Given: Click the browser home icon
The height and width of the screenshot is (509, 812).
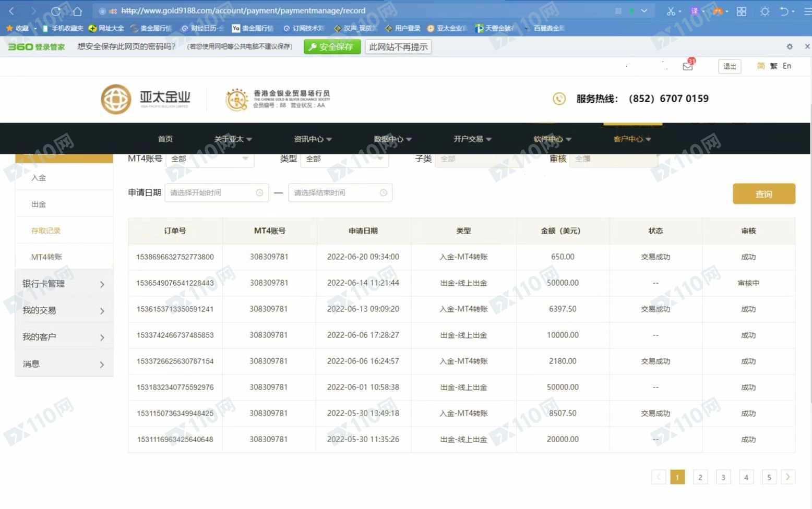Looking at the screenshot, I should click(x=77, y=11).
